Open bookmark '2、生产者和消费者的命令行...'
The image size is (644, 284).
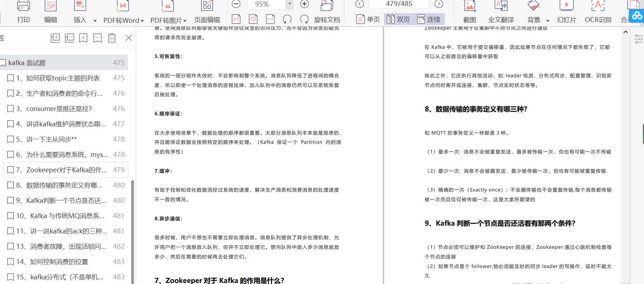66,93
